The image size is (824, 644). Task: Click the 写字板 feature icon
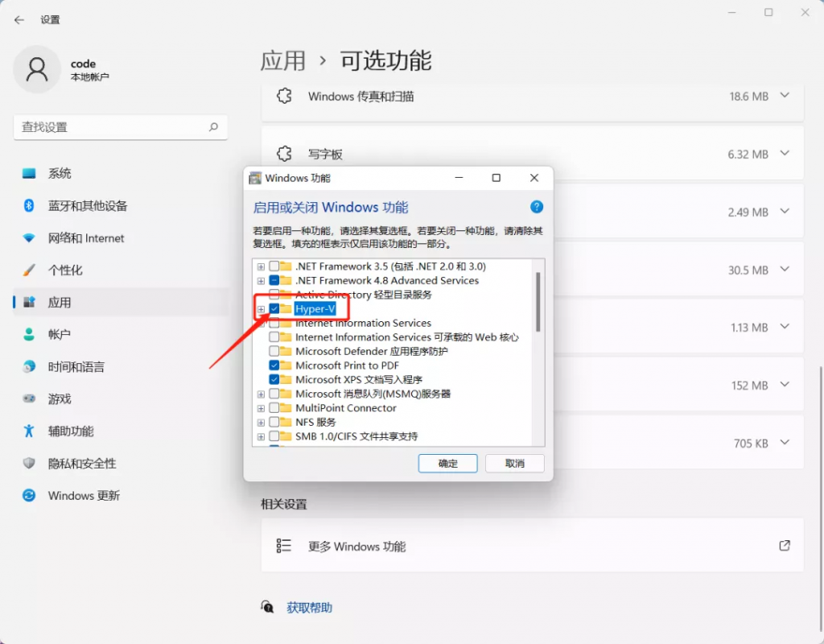284,154
